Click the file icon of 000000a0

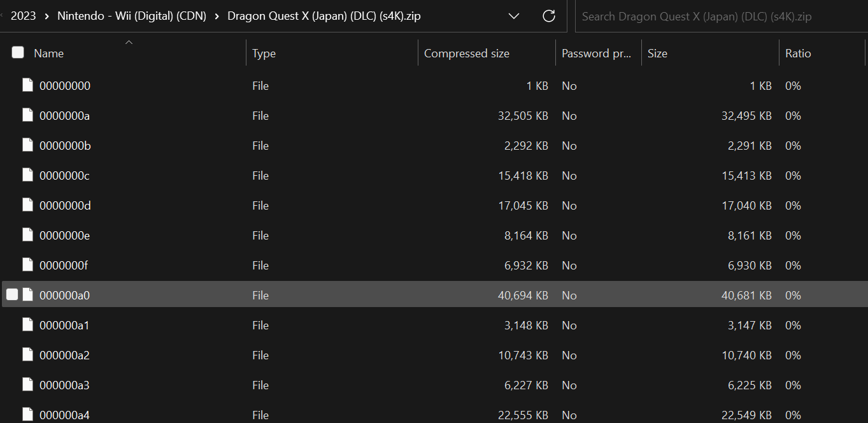pyautogui.click(x=27, y=295)
